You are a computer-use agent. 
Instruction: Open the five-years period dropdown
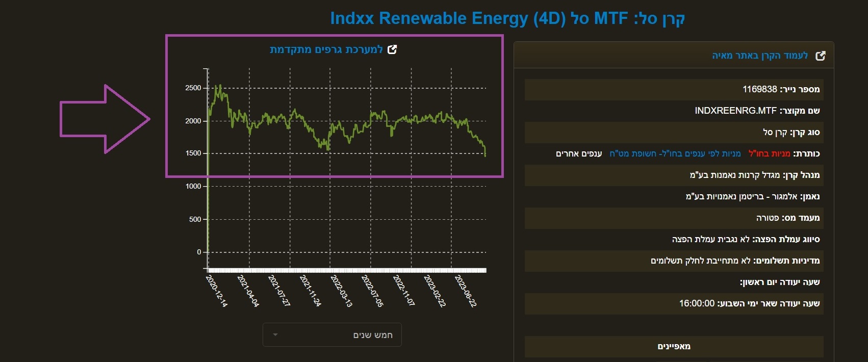pyautogui.click(x=332, y=335)
